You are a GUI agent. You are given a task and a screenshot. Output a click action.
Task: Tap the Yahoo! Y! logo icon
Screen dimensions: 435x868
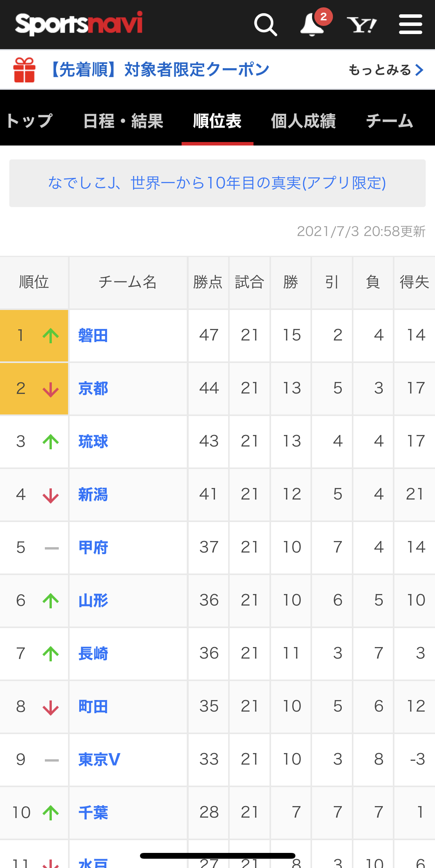tap(362, 25)
